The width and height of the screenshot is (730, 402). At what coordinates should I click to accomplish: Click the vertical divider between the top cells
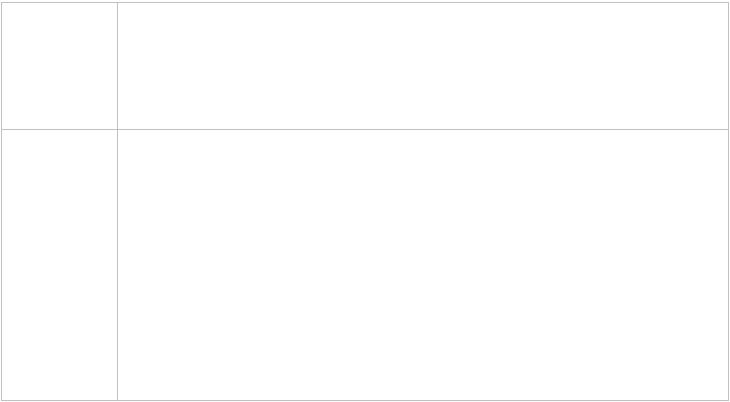(117, 66)
